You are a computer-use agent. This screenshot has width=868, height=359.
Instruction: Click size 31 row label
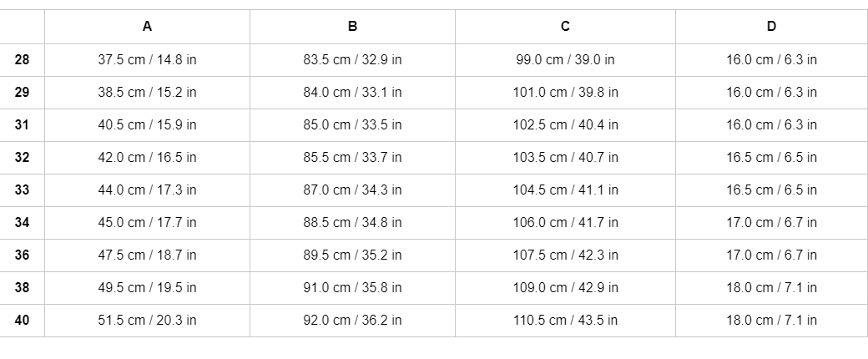[x=23, y=125]
